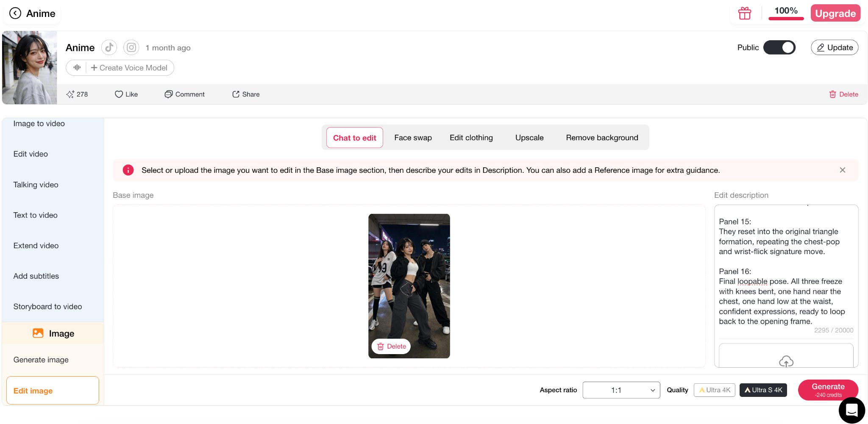Delete the base image
Screen dimensions: 868x424
click(x=391, y=346)
